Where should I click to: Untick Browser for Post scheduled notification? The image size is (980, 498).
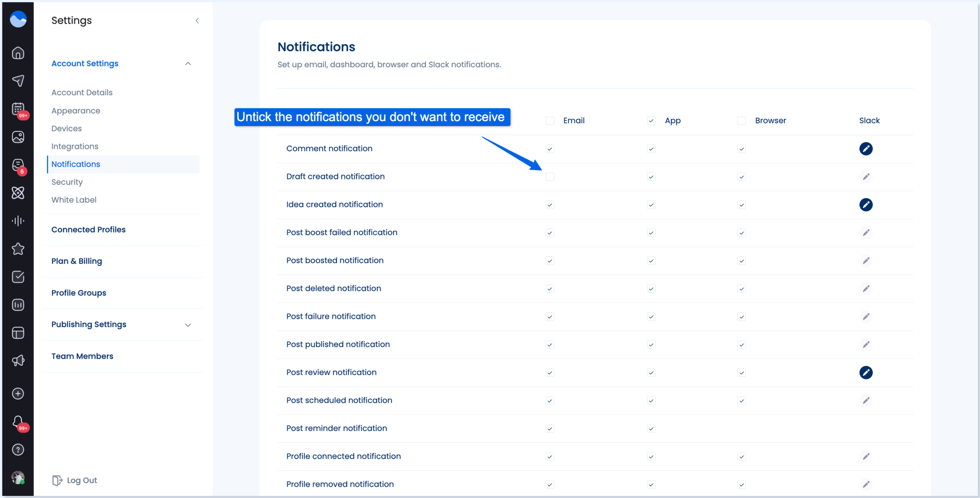741,401
